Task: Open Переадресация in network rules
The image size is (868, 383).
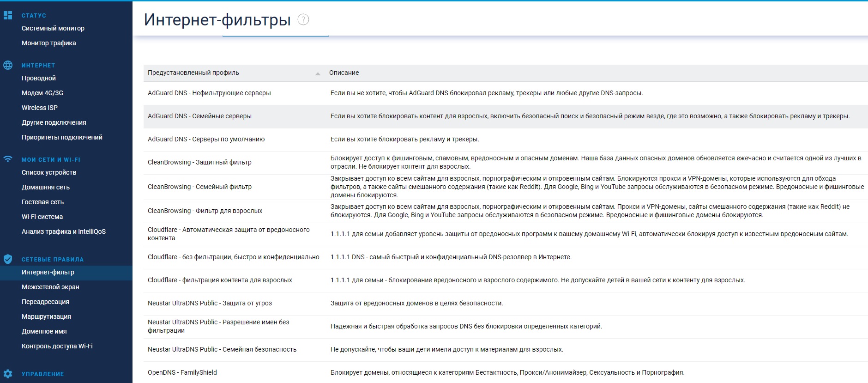Action: pyautogui.click(x=45, y=302)
